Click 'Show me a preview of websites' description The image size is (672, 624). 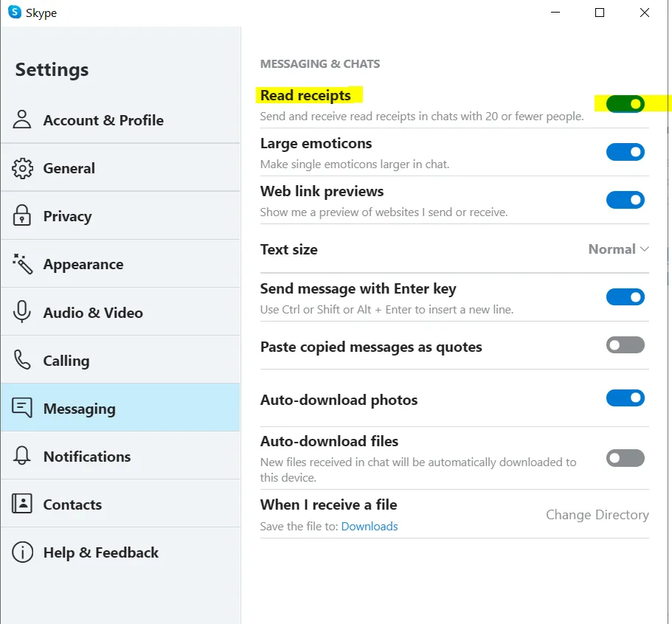(384, 212)
